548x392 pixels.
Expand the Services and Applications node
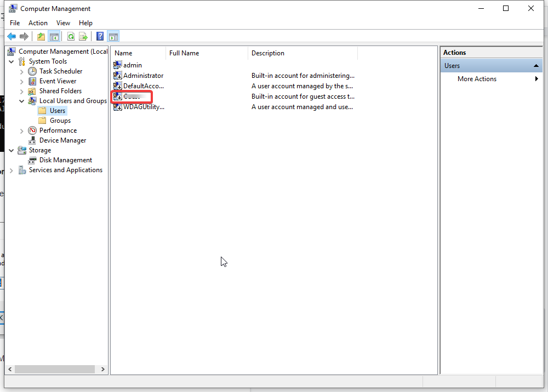[11, 171]
